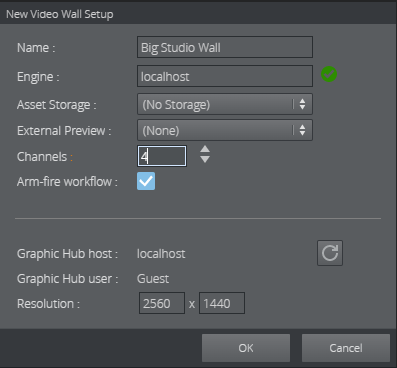The width and height of the screenshot is (397, 368).
Task: Disable the Arm-fire workflow checkbox
Action: click(x=146, y=181)
